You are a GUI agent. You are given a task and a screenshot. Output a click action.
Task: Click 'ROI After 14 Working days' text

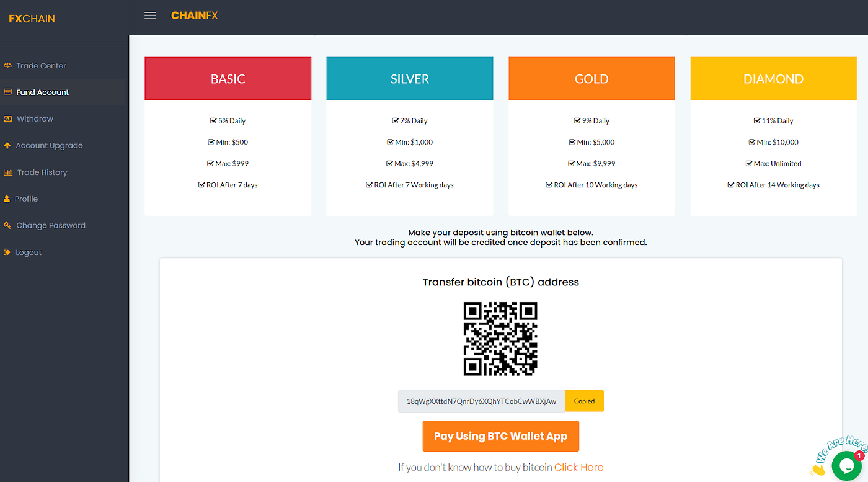click(x=777, y=185)
